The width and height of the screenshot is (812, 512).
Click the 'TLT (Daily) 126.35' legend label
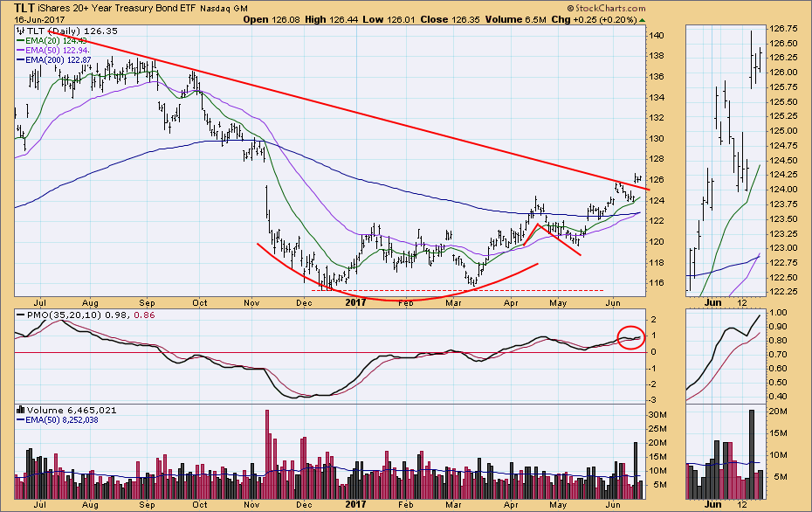72,31
